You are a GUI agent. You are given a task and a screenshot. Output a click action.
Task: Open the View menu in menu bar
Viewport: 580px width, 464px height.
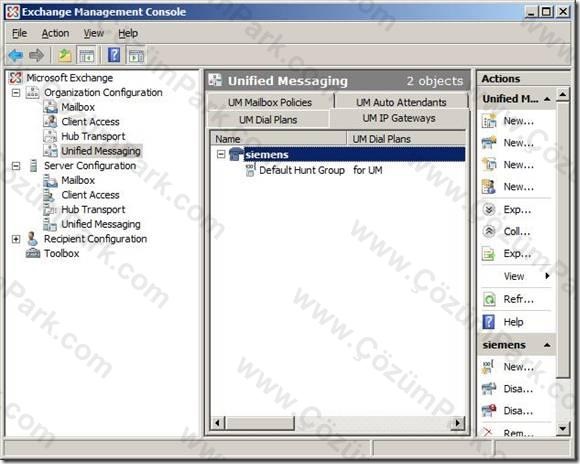pyautogui.click(x=93, y=33)
